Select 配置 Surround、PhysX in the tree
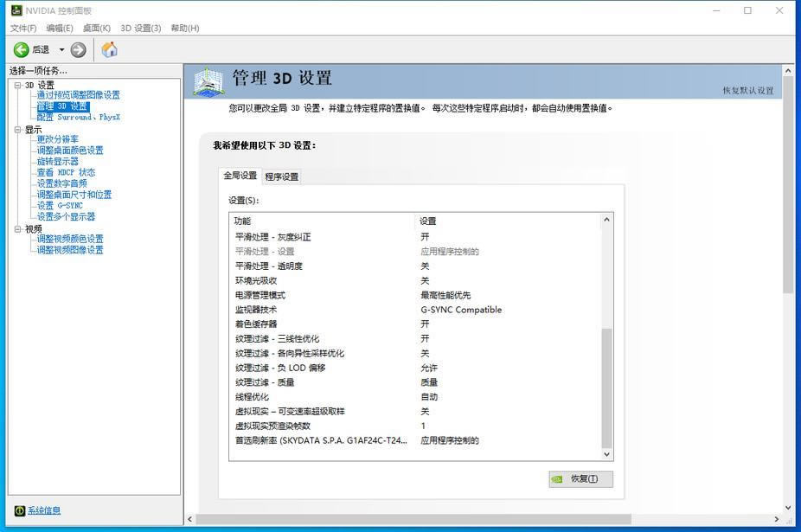The image size is (801, 532). (78, 117)
